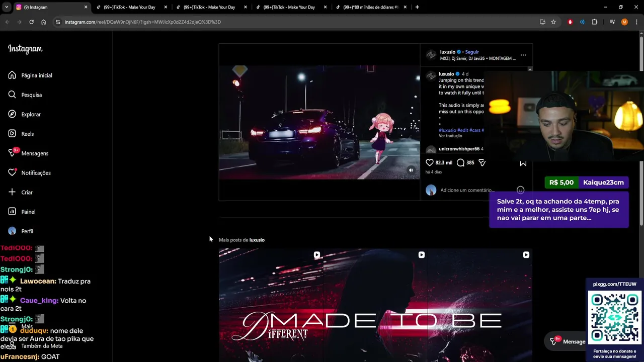This screenshot has height=362, width=644.
Task: Click the 82,3 mil likes count
Action: point(444,163)
